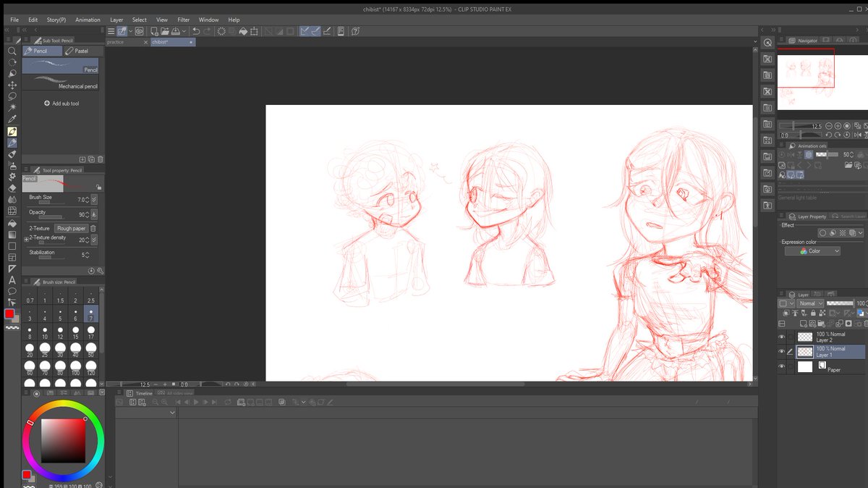The image size is (868, 488).
Task: Click the Quick Access icon in right dock
Action: point(767,43)
